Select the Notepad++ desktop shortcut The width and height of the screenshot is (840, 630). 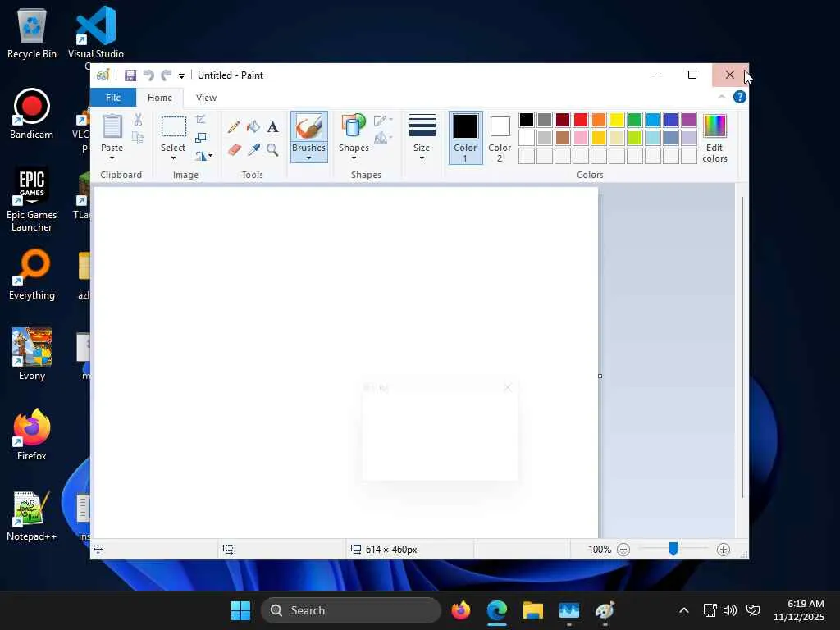pyautogui.click(x=32, y=515)
